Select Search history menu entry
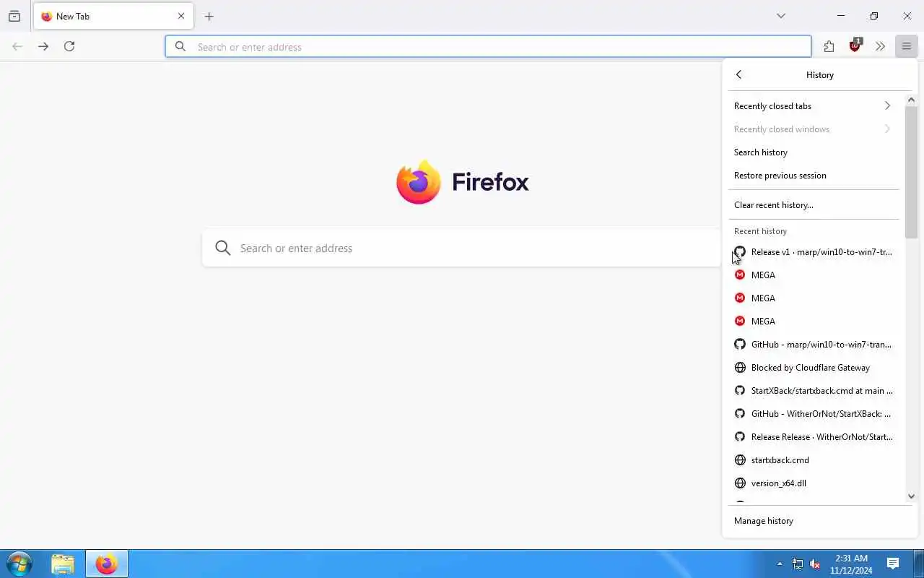This screenshot has height=578, width=924. [x=813, y=152]
